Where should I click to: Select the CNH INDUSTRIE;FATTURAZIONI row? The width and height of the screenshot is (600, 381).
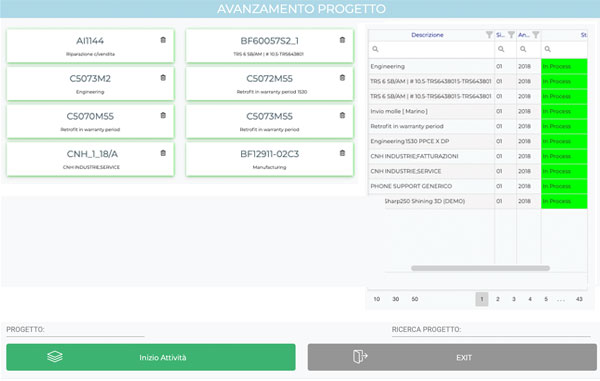[x=478, y=156]
